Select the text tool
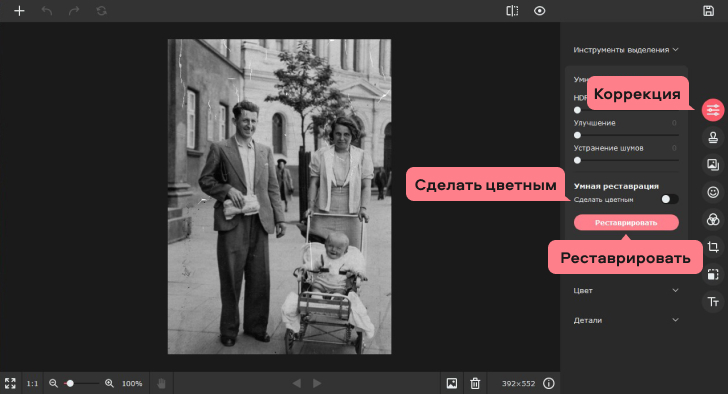This screenshot has height=394, width=728. pyautogui.click(x=713, y=302)
